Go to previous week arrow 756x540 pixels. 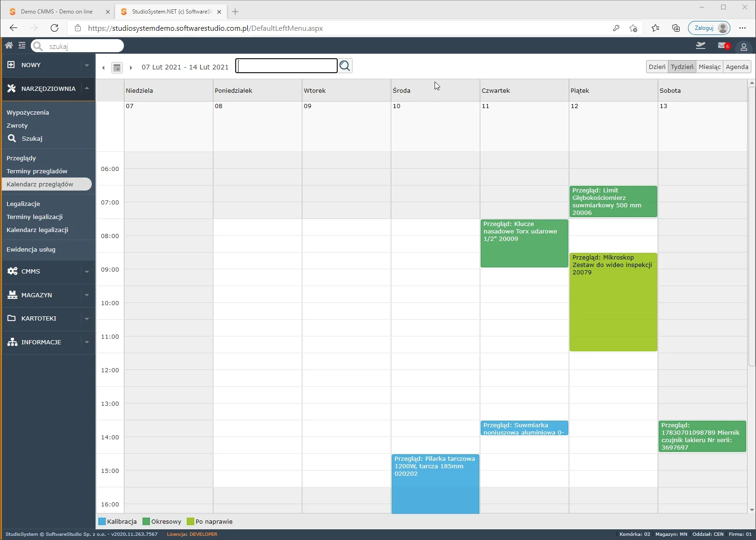[103, 68]
